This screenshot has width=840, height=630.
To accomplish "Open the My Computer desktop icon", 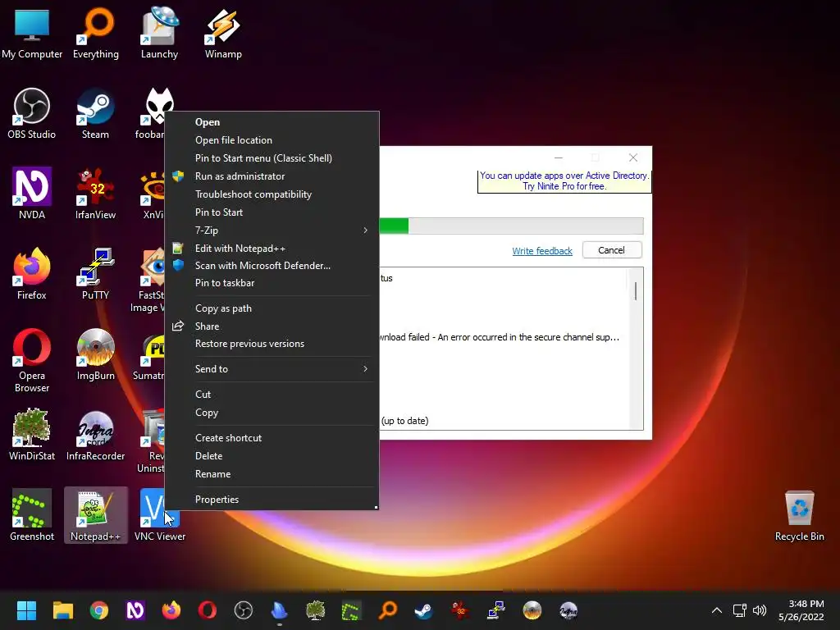I will tap(32, 32).
